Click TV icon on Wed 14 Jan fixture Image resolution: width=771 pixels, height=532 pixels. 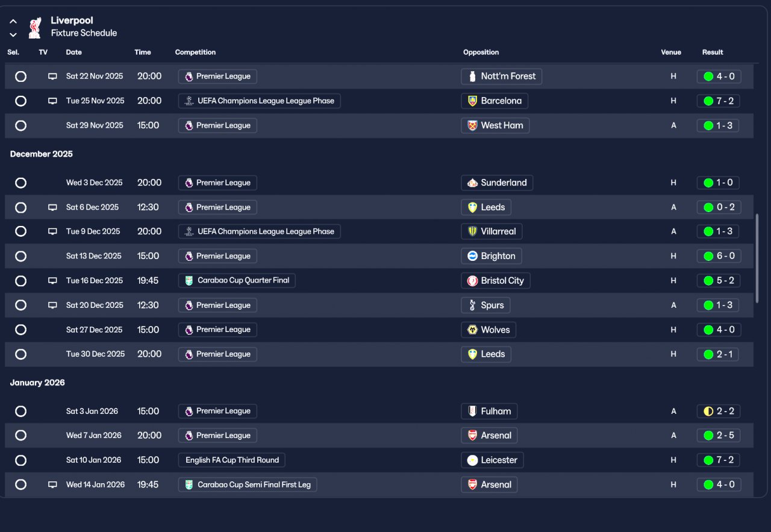coord(53,484)
